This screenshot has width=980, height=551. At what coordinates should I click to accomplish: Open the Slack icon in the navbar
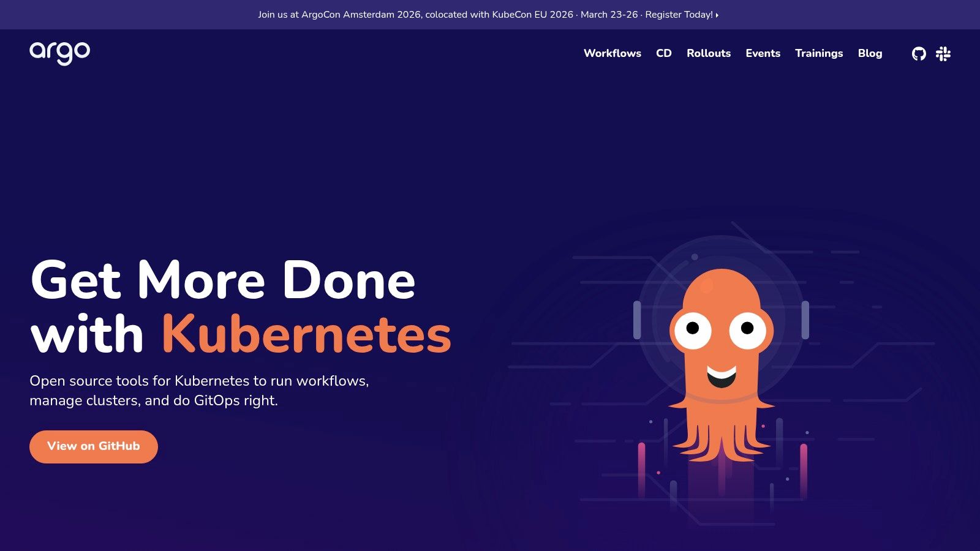pyautogui.click(x=943, y=54)
